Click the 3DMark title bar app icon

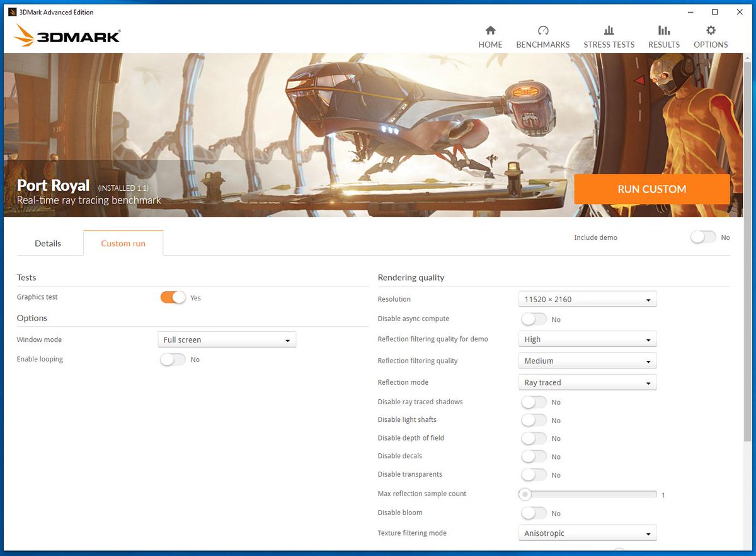[x=12, y=12]
